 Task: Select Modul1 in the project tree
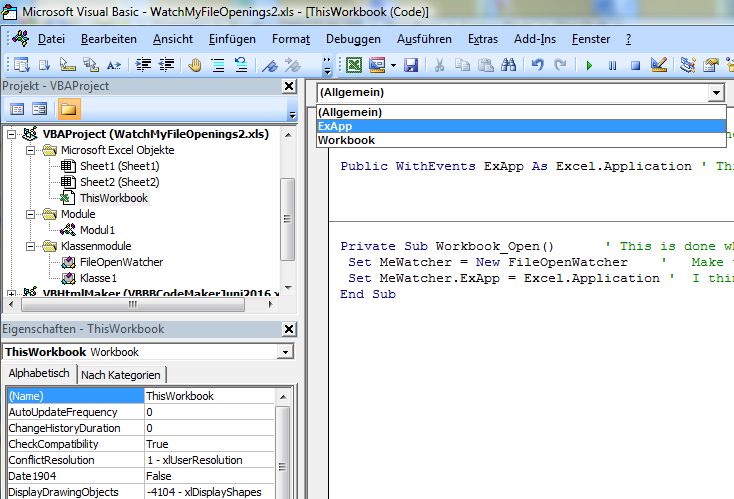97,230
